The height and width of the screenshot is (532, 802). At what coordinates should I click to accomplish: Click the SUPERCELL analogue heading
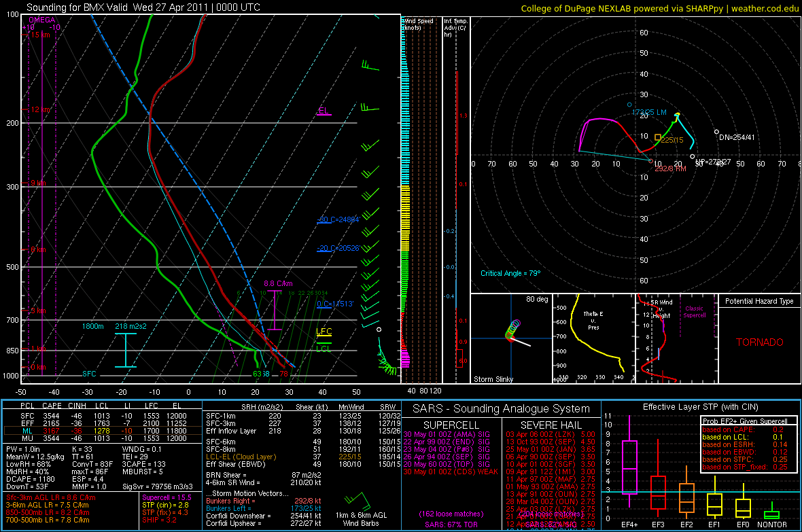coord(451,425)
